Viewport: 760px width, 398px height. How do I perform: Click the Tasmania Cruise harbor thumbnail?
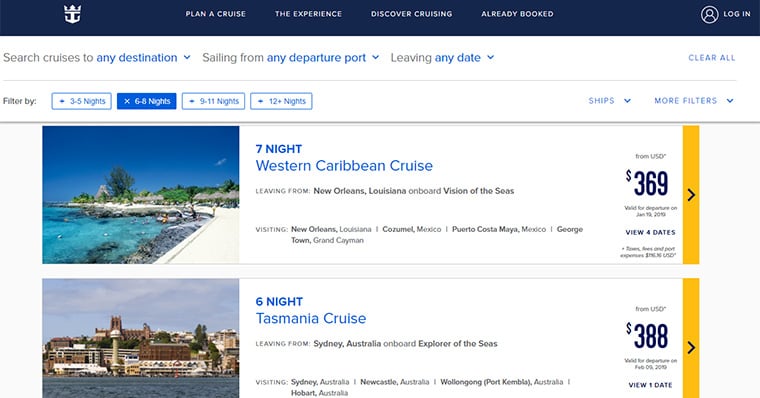[x=141, y=338]
